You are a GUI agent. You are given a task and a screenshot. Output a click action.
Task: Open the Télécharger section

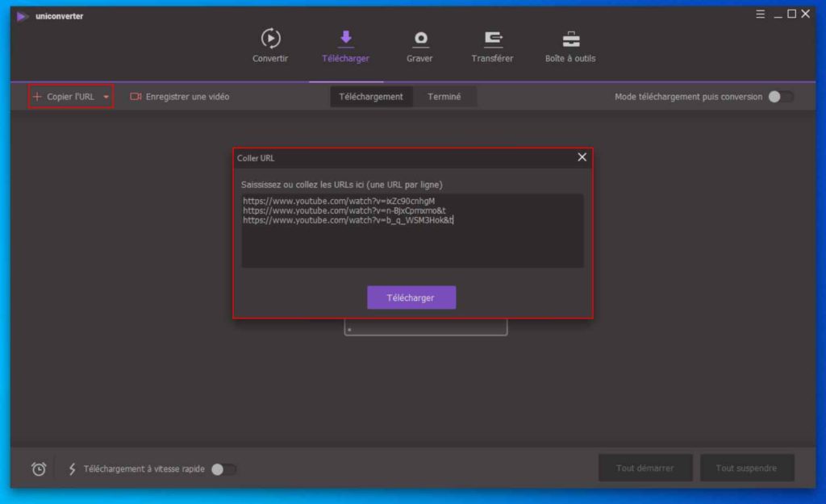345,46
